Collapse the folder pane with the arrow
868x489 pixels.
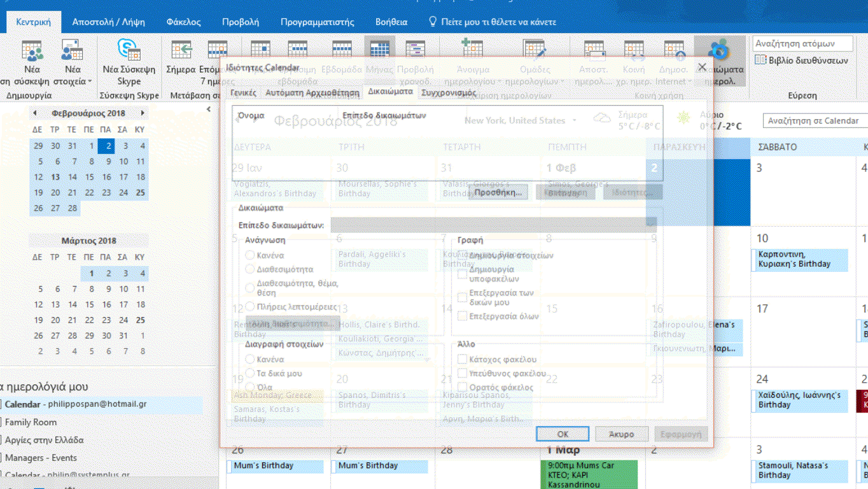[x=209, y=110]
